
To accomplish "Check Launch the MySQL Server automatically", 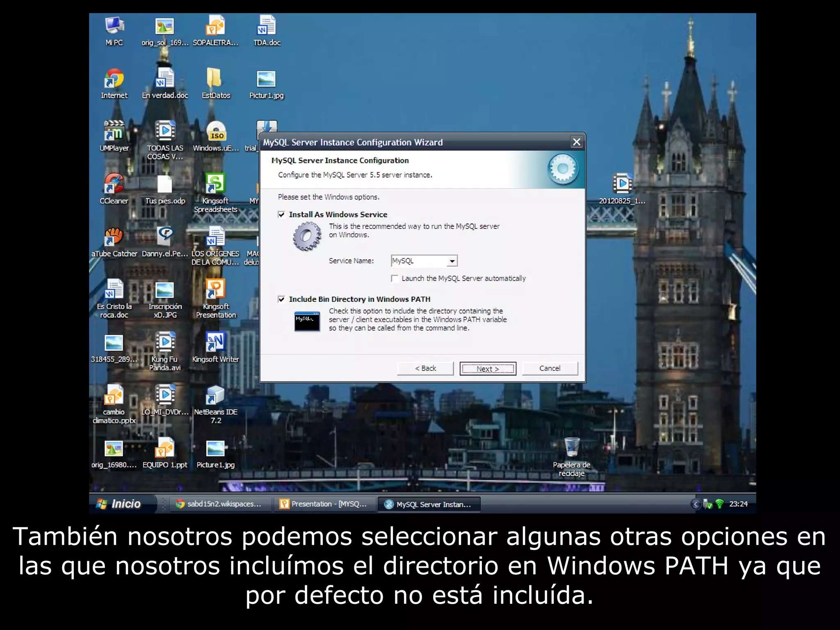I will pos(395,278).
